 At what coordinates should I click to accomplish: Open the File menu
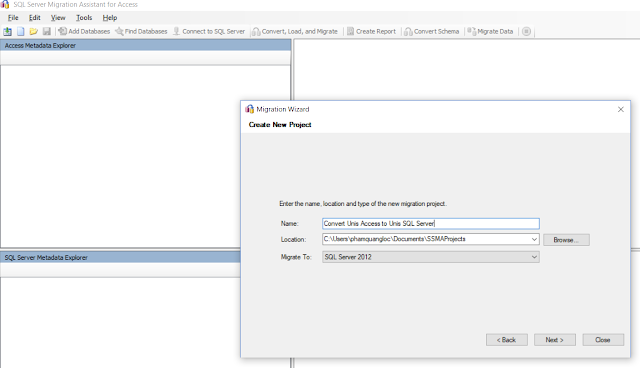(x=13, y=18)
